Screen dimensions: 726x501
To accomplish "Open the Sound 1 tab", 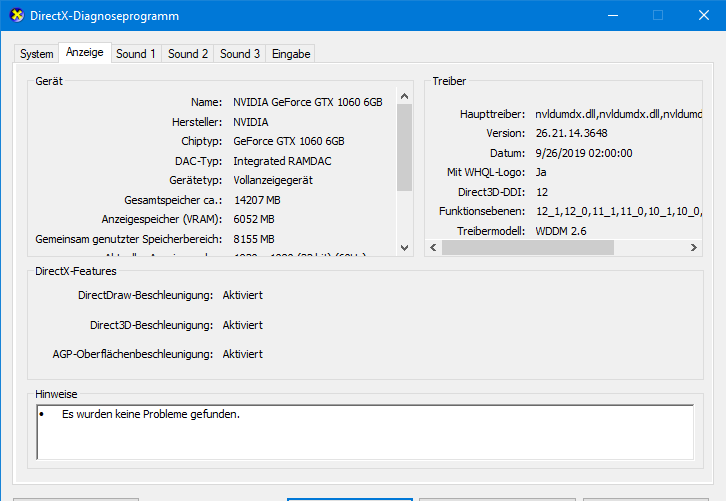I will (136, 54).
